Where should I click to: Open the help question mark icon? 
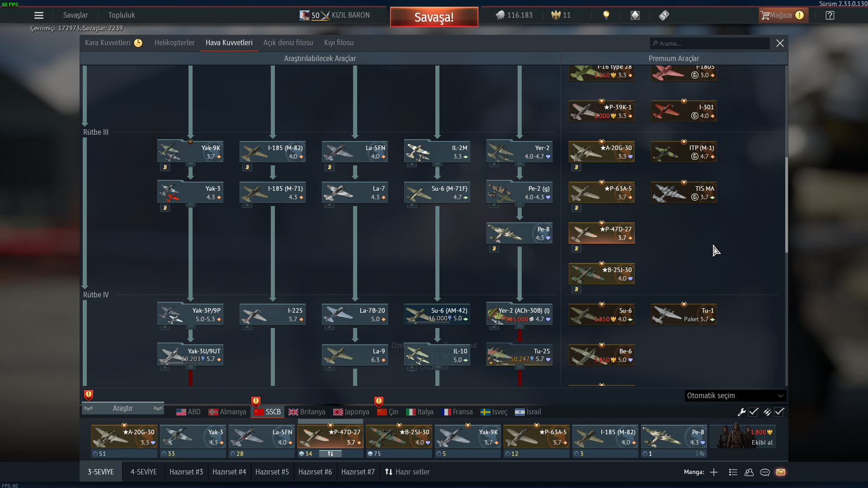click(x=830, y=15)
